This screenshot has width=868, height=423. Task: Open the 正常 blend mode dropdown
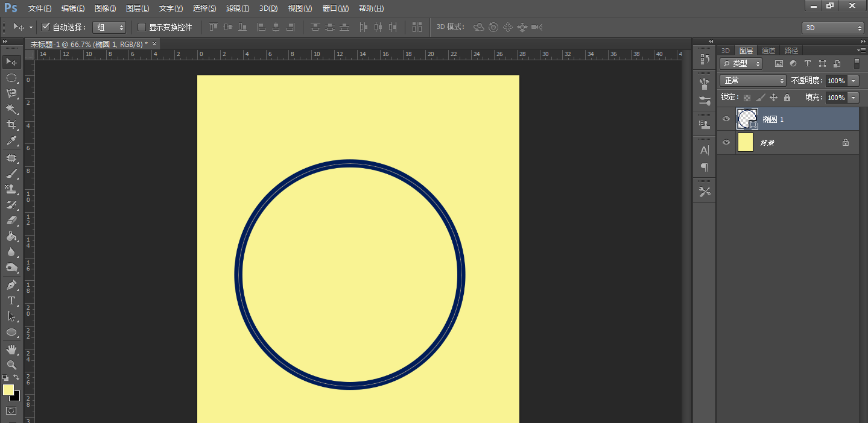click(x=753, y=80)
